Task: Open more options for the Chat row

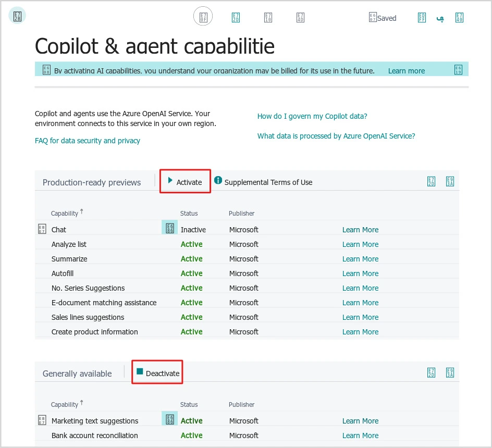Action: click(170, 228)
